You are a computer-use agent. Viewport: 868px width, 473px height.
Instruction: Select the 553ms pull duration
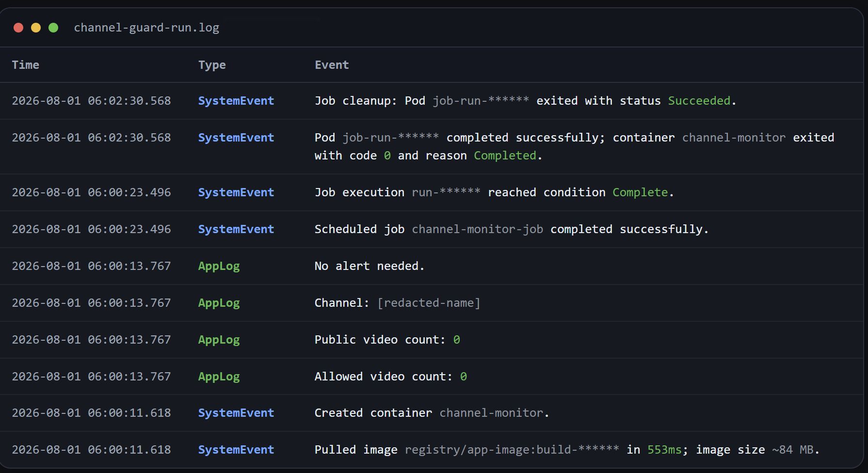point(664,450)
